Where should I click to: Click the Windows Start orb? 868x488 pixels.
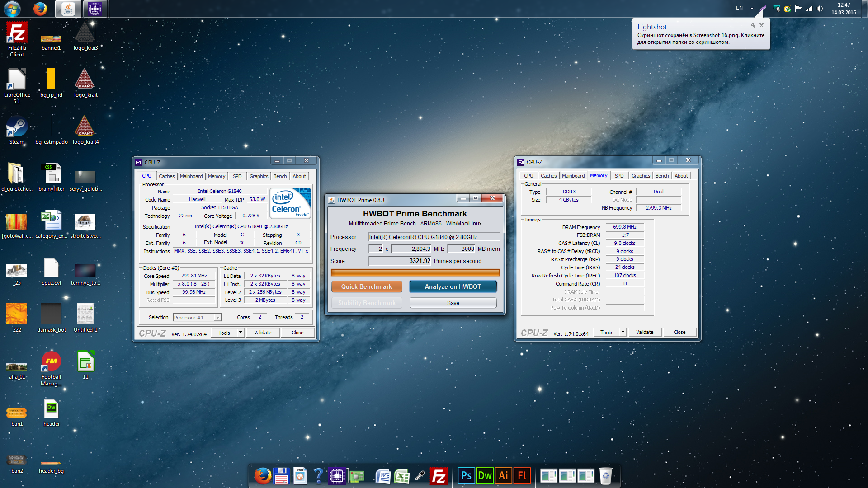12,9
